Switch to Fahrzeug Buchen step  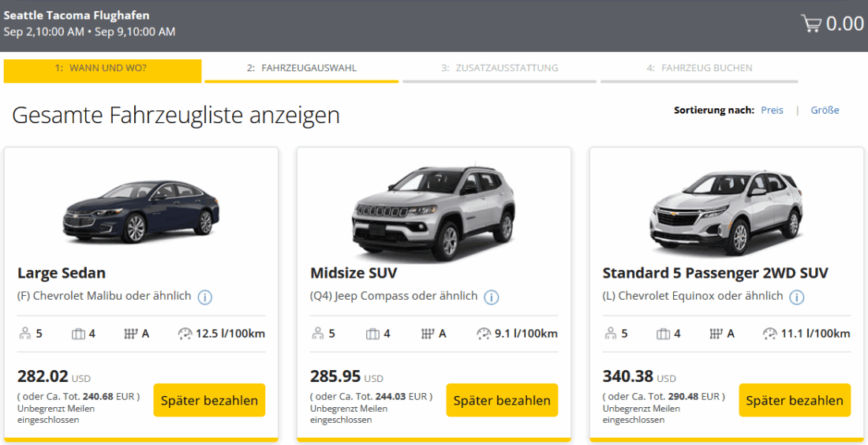[699, 69]
